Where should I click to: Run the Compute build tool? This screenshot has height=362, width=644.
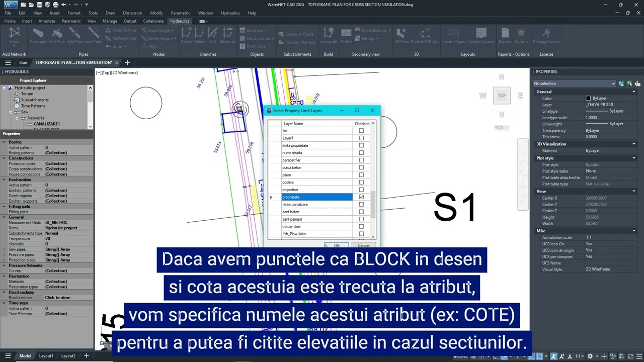point(329,35)
